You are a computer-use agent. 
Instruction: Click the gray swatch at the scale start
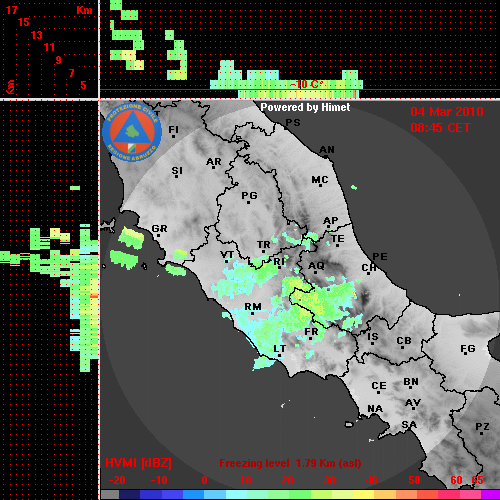pyautogui.click(x=110, y=495)
